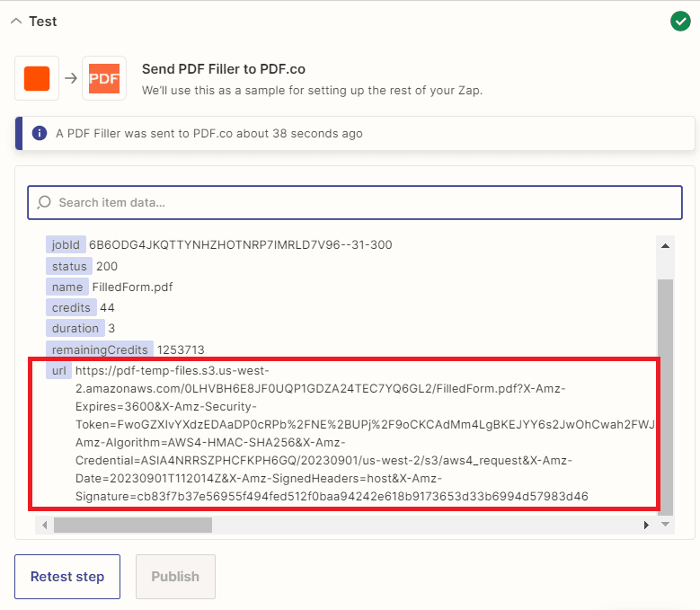The height and width of the screenshot is (610, 700).
Task: Click the info icon in notification banner
Action: 40,133
